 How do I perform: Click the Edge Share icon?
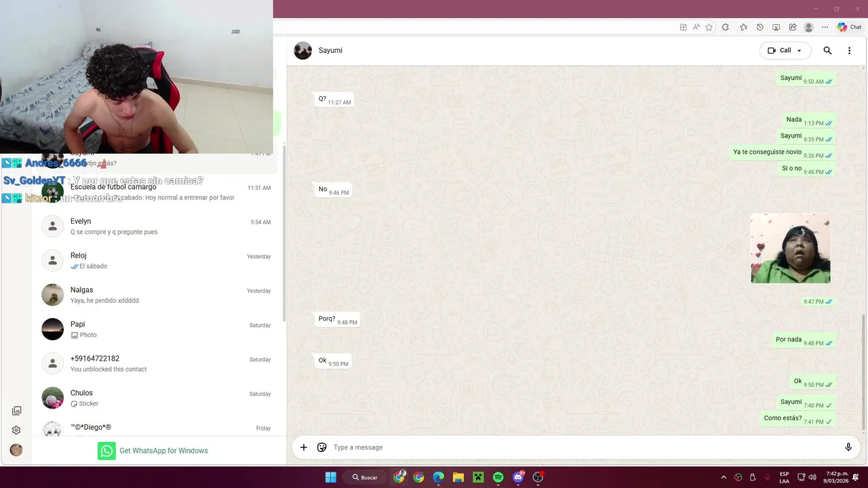(792, 27)
